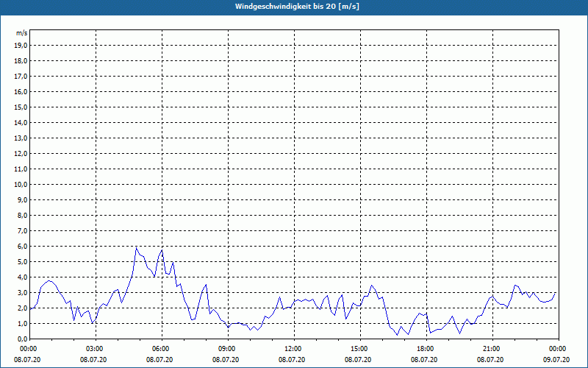The width and height of the screenshot is (588, 368).
Task: Click the 15:00 time label on x-axis
Action: click(x=360, y=349)
